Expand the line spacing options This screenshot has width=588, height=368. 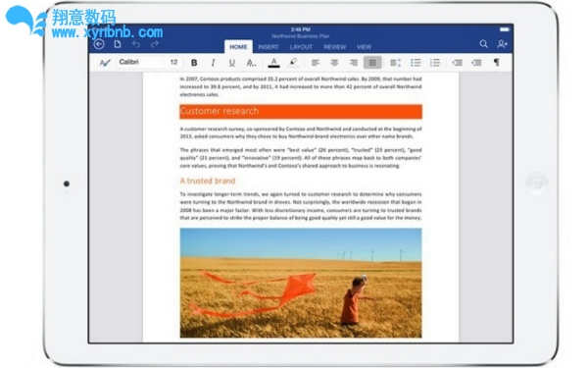[395, 63]
